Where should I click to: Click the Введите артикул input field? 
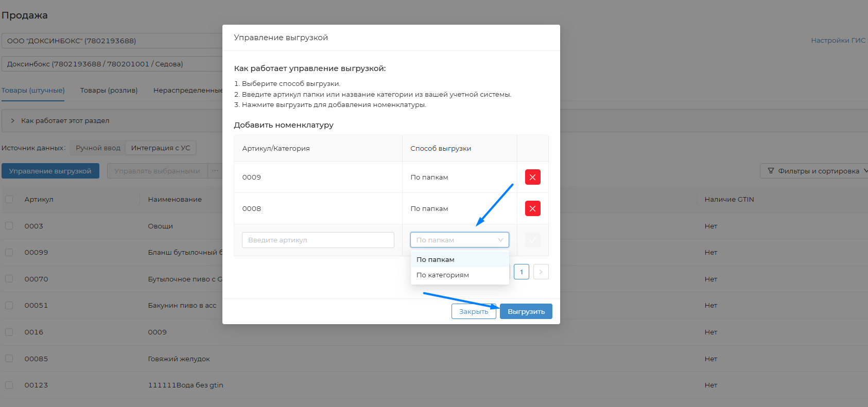click(x=318, y=240)
